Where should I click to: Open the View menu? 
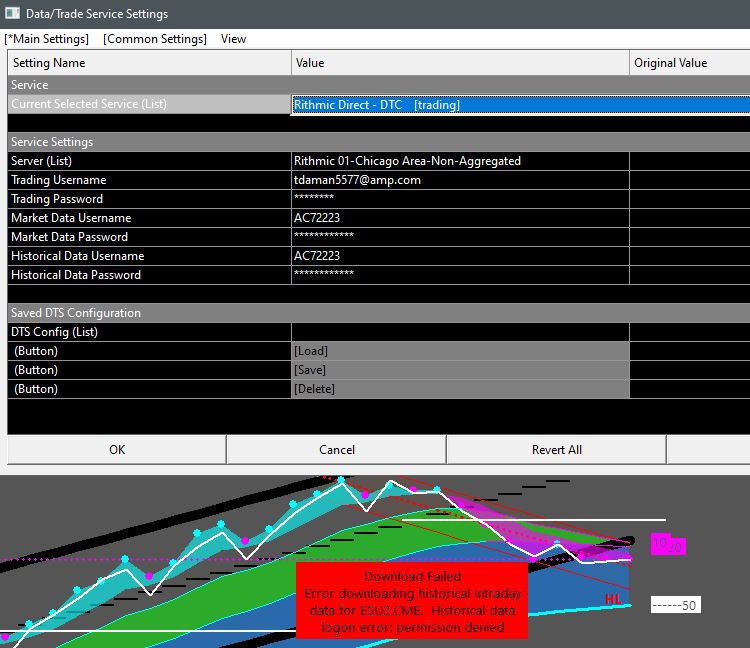pyautogui.click(x=233, y=39)
